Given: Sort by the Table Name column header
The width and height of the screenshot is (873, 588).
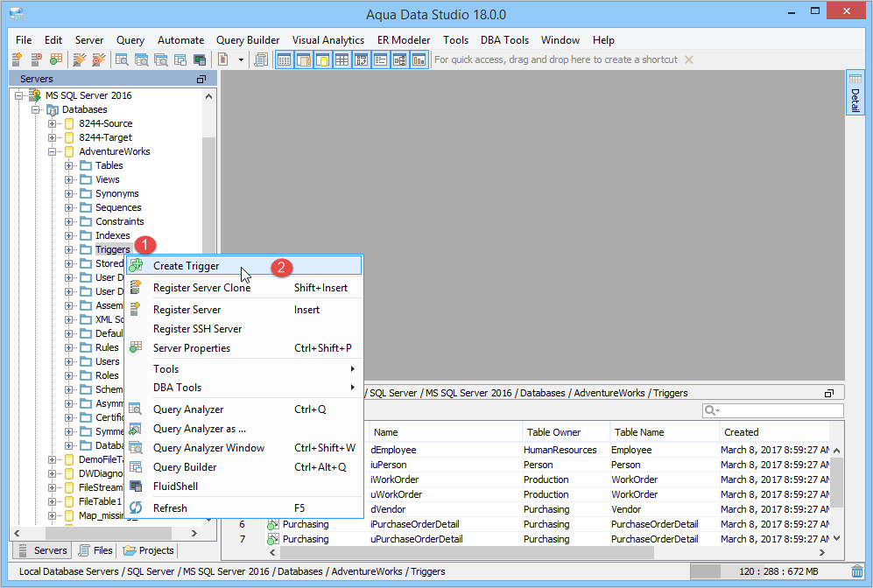Looking at the screenshot, I should click(x=665, y=432).
